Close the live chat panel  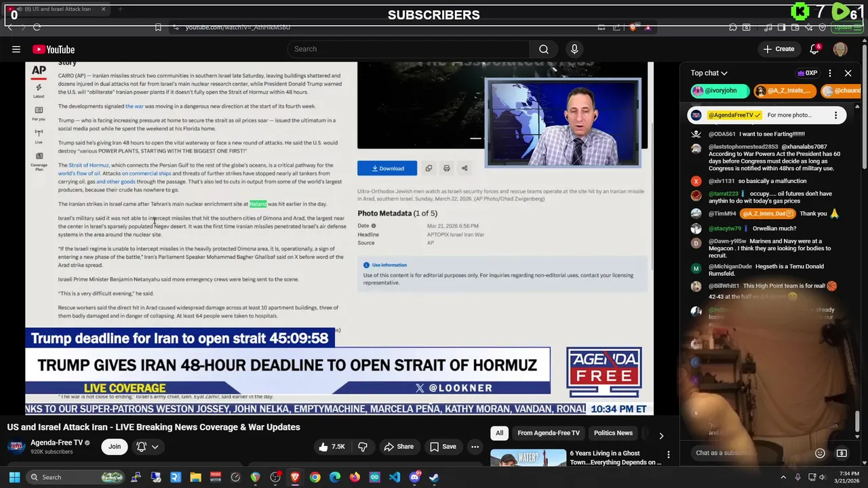click(x=848, y=73)
